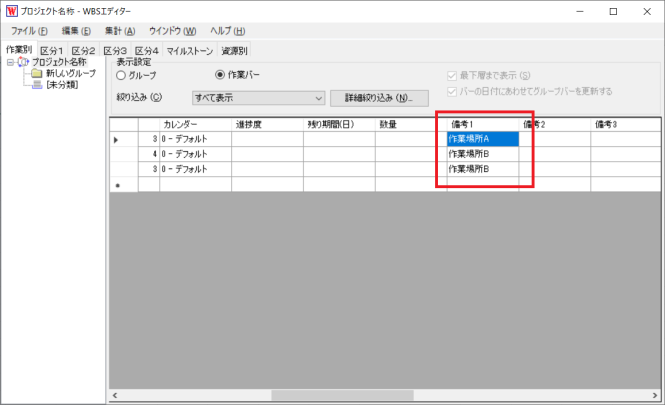Select the 作業バー radio button
The image size is (665, 405).
[x=221, y=75]
